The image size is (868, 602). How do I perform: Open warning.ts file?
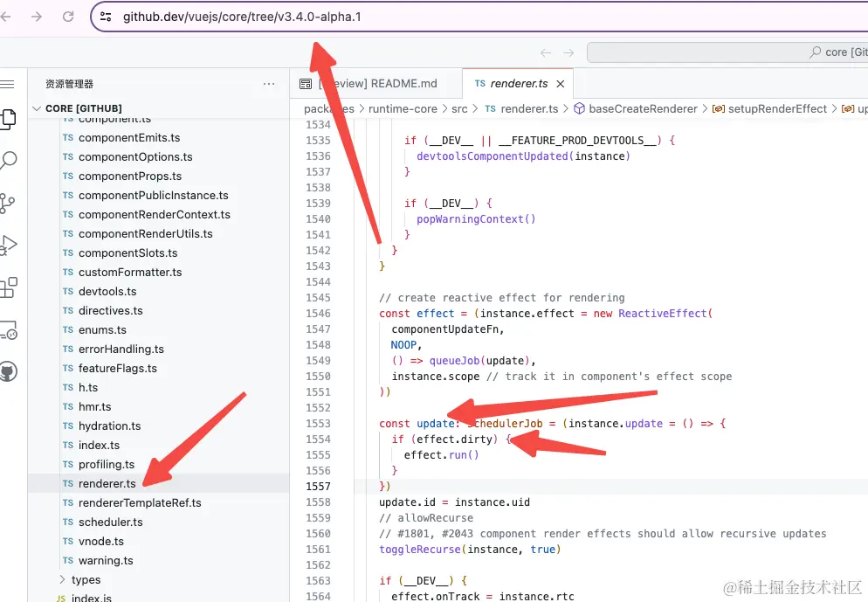[106, 560]
